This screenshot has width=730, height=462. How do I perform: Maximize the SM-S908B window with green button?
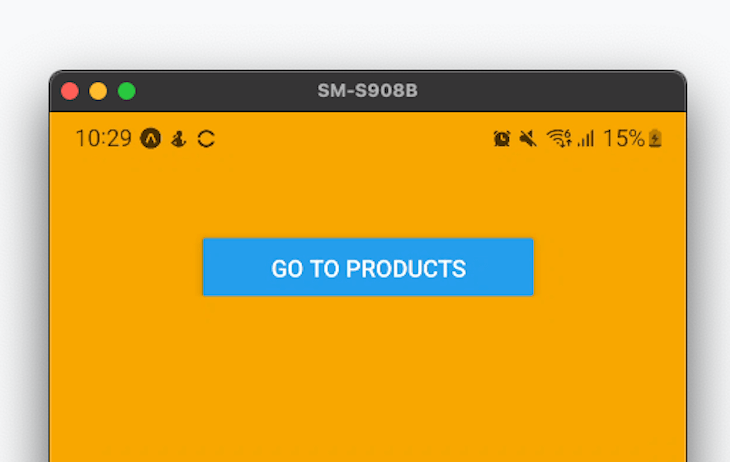[127, 91]
